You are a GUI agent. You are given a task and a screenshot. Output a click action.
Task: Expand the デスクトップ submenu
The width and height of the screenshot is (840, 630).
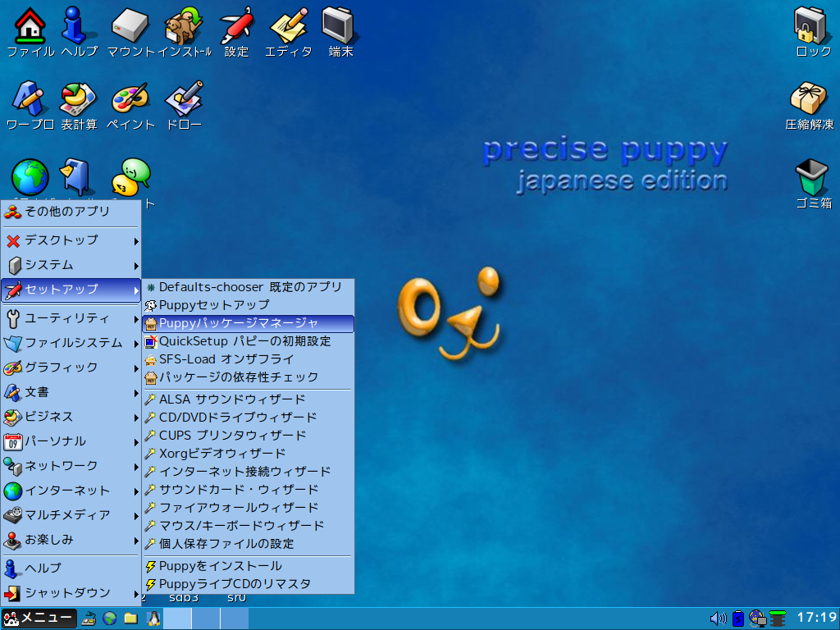(x=71, y=240)
